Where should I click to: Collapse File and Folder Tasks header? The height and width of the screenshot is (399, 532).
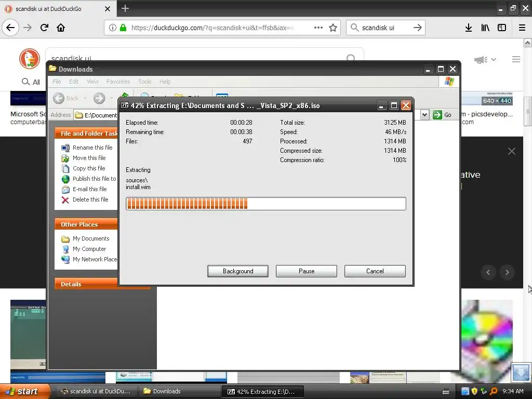click(x=86, y=134)
